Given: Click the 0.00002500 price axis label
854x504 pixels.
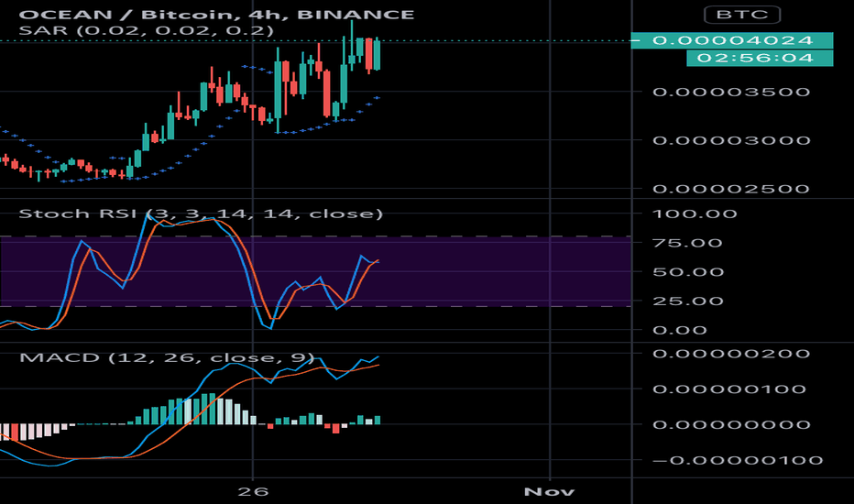Looking at the screenshot, I should (731, 189).
